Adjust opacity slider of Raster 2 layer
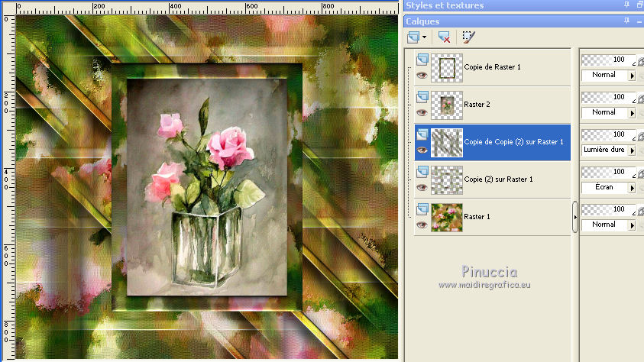 tap(608, 97)
